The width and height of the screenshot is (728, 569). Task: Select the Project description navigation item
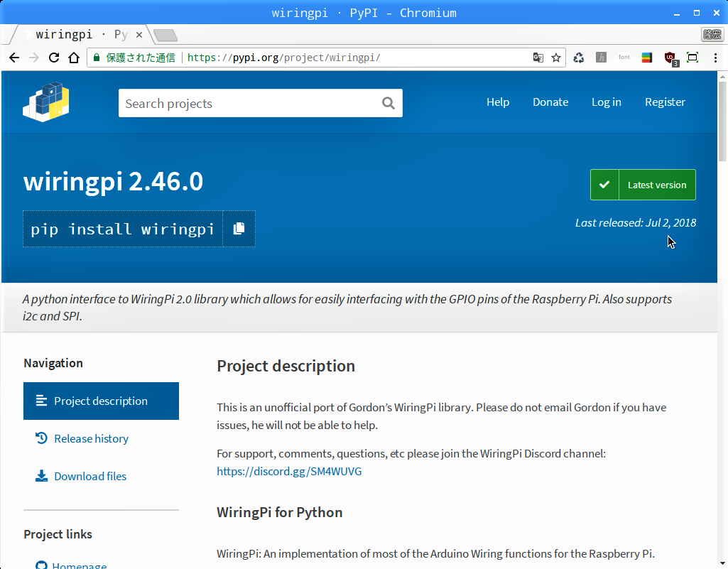point(102,401)
